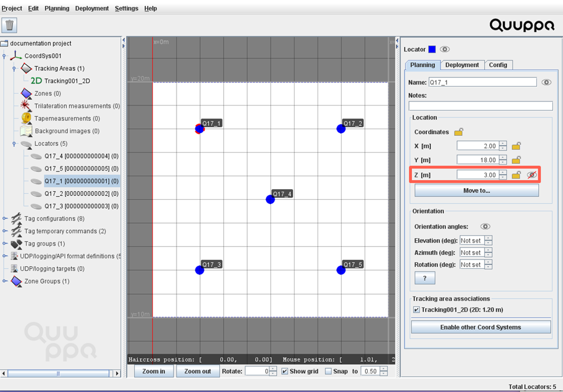Expand the Tag temporary commands node

coord(4,231)
